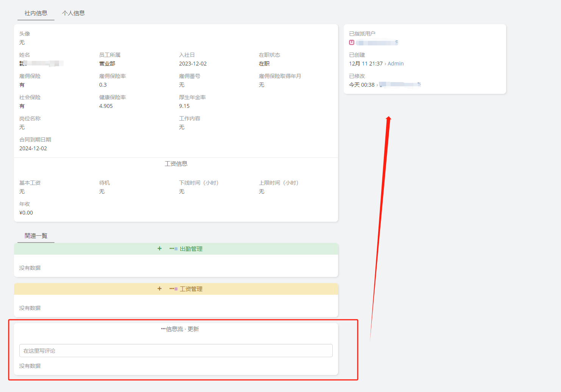Image resolution: width=561 pixels, height=392 pixels.
Task: Click the 在职状态 value 在职
Action: click(x=264, y=64)
